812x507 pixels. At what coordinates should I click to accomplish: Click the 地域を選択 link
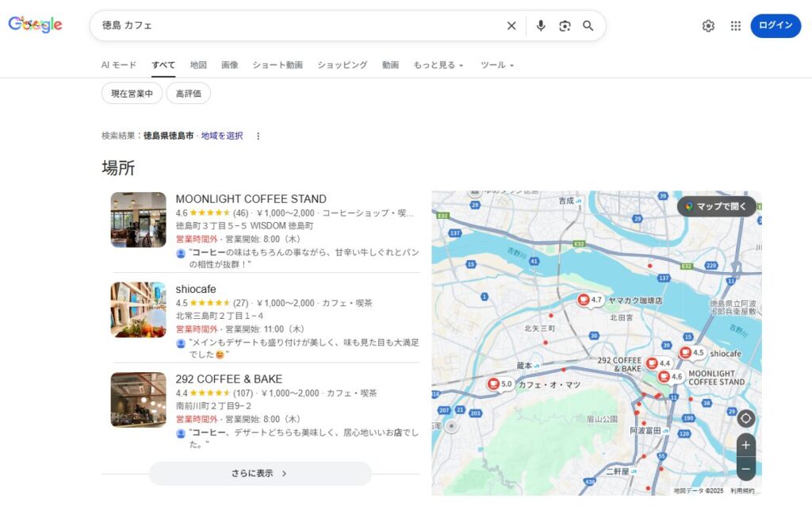[x=222, y=136]
